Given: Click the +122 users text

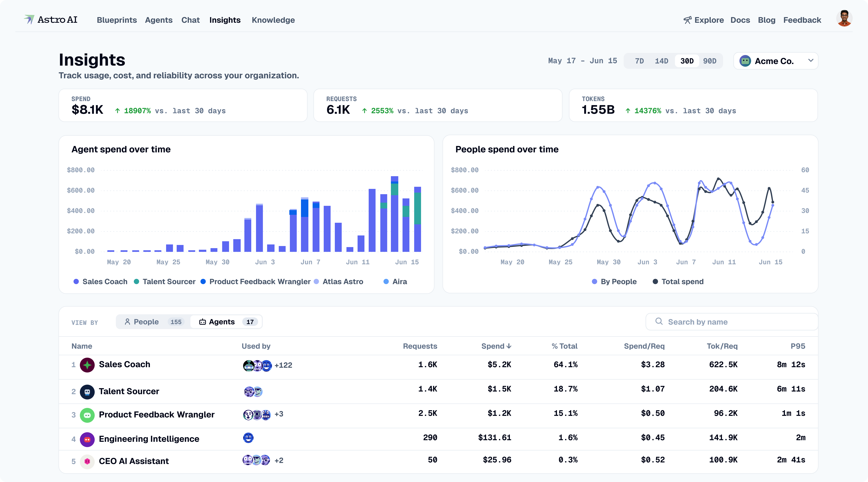Looking at the screenshot, I should [x=283, y=365].
